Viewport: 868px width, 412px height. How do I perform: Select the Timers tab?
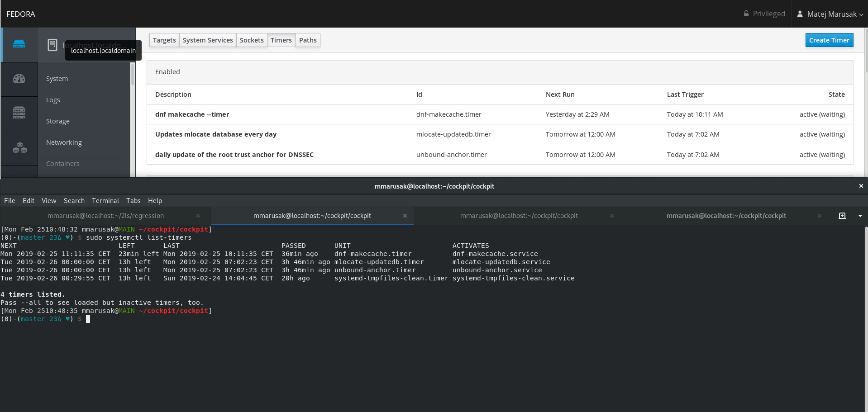pyautogui.click(x=281, y=40)
